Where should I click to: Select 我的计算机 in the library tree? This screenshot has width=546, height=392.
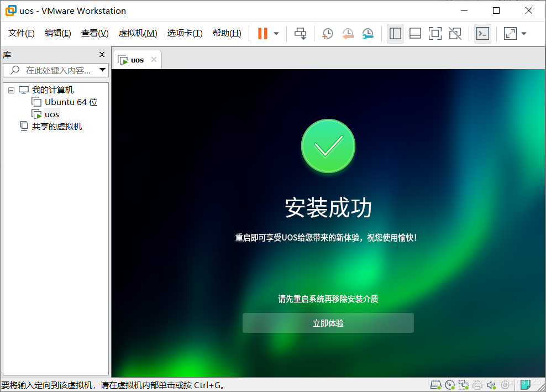pos(53,90)
